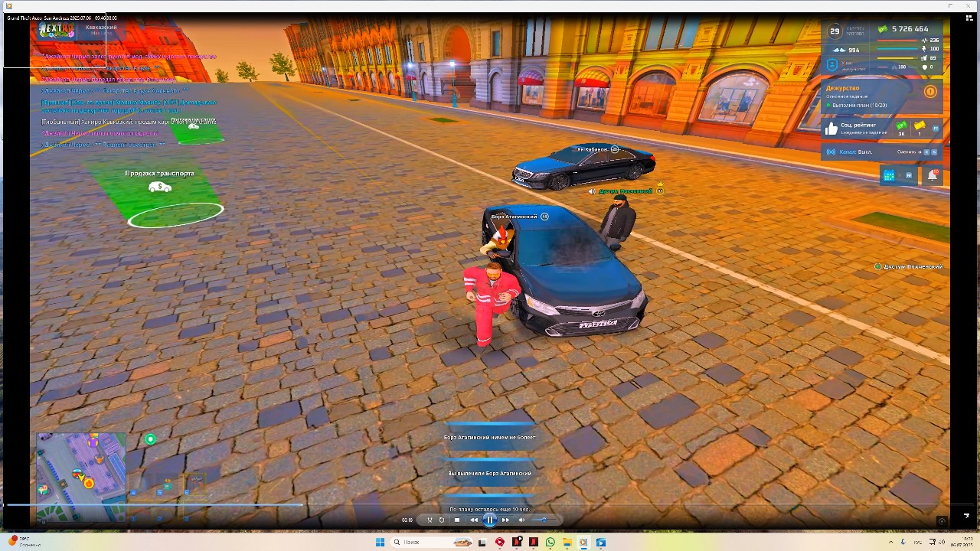The width and height of the screenshot is (980, 551).
Task: Open the Windows Start menu
Action: coord(380,542)
